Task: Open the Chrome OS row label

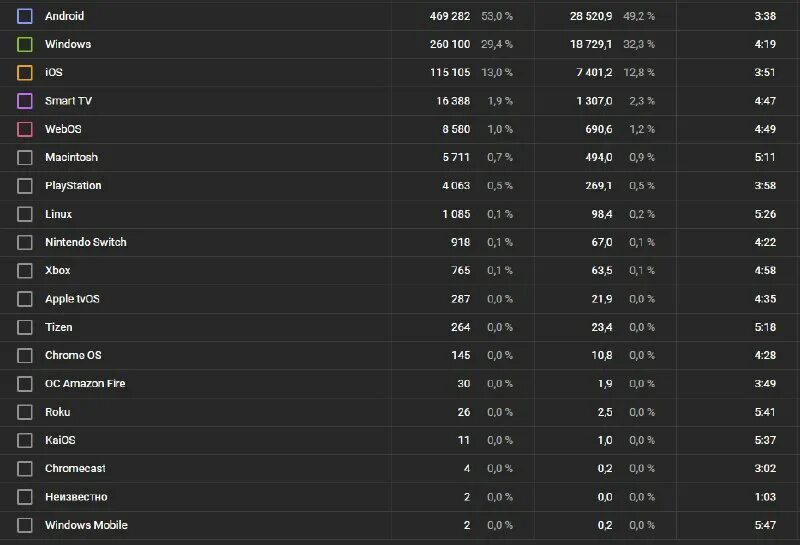Action: [x=73, y=355]
